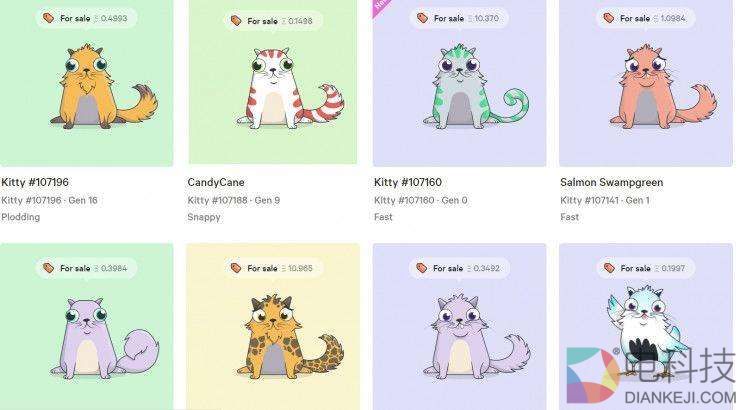Screen dimensions: 740x410
Task: Click the tag icon beside the 0.3984 price
Action: click(x=48, y=268)
